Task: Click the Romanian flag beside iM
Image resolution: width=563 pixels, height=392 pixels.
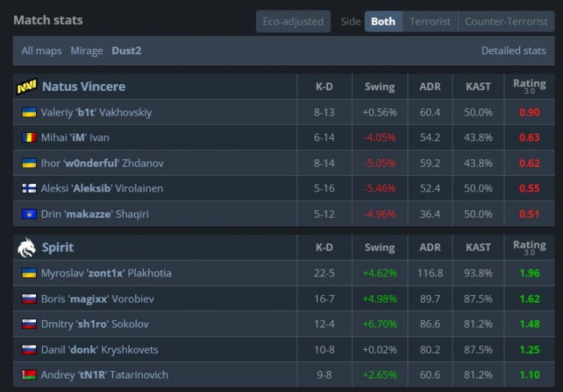Action: coord(29,137)
